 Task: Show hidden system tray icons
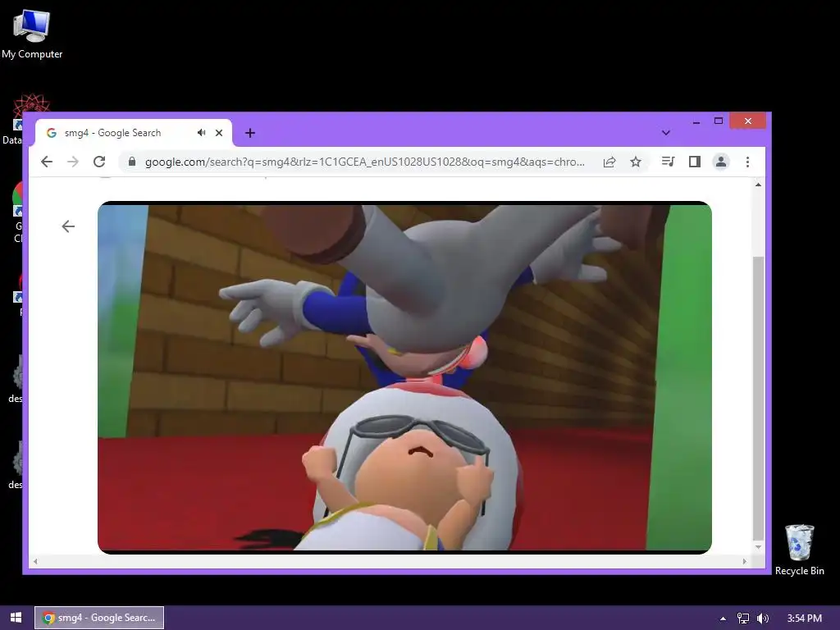point(723,619)
